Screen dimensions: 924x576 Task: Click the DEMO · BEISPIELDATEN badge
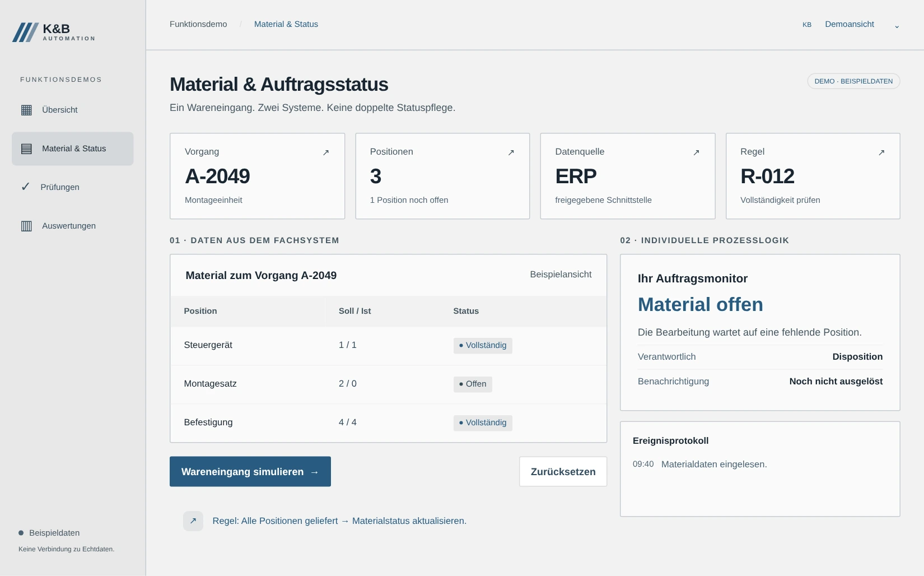[853, 81]
